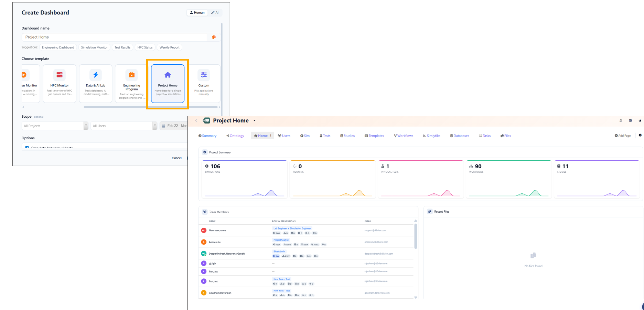Viewport: 644px width, 310px height.
Task: Open the Workflows tab
Action: point(404,136)
